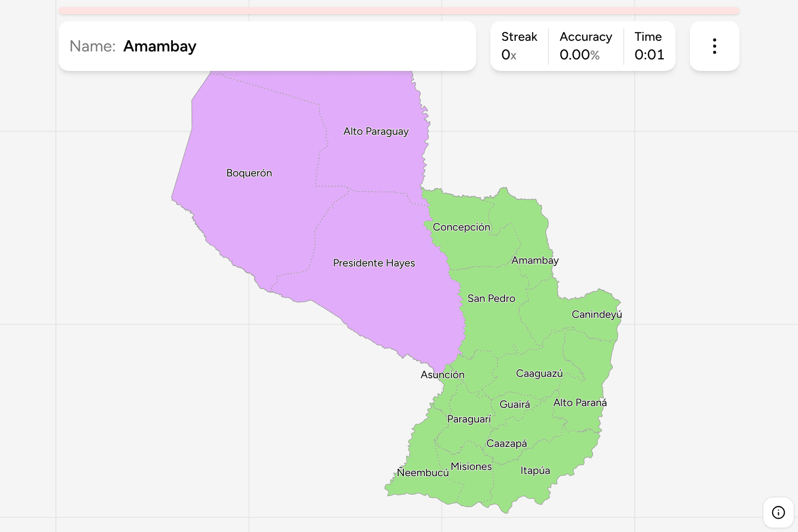The width and height of the screenshot is (798, 532).
Task: Click the Asunción label on map
Action: (x=442, y=375)
